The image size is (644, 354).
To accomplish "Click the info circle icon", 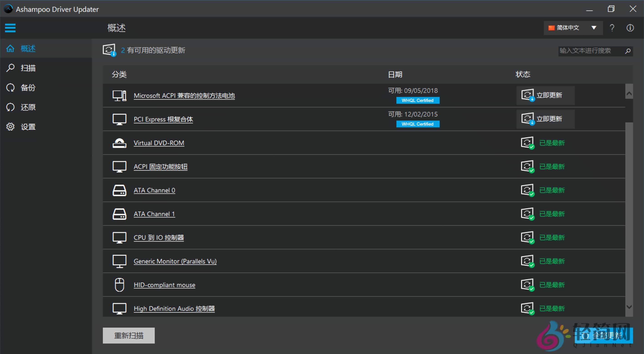I will pyautogui.click(x=630, y=28).
